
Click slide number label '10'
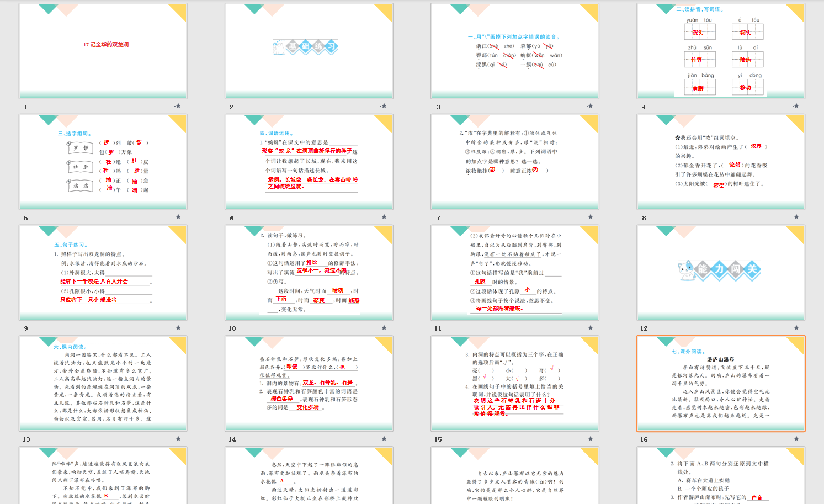coord(232,328)
